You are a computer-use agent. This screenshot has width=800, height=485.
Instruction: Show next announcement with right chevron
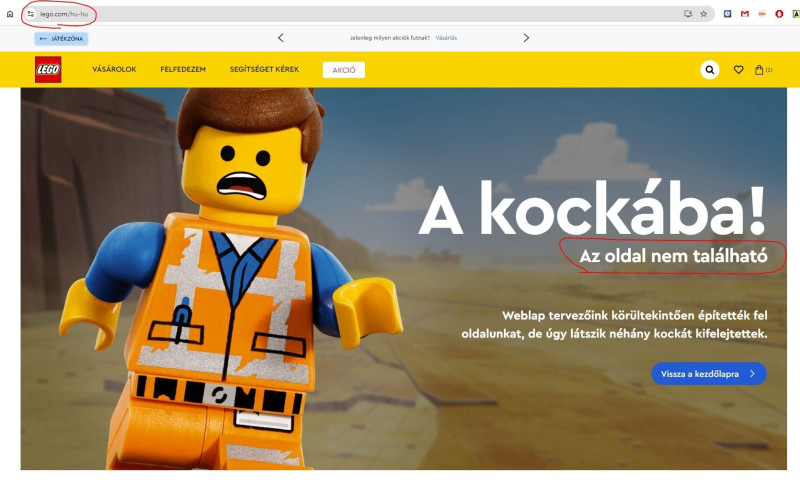click(526, 38)
